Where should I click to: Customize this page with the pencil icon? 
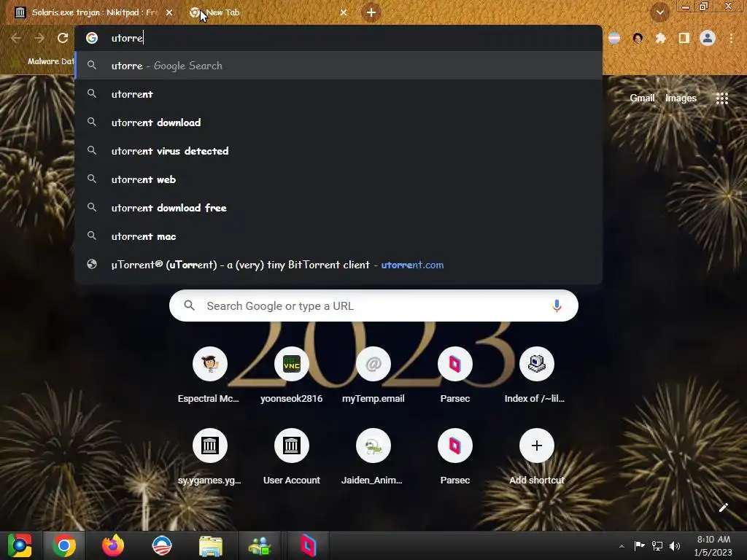click(723, 507)
